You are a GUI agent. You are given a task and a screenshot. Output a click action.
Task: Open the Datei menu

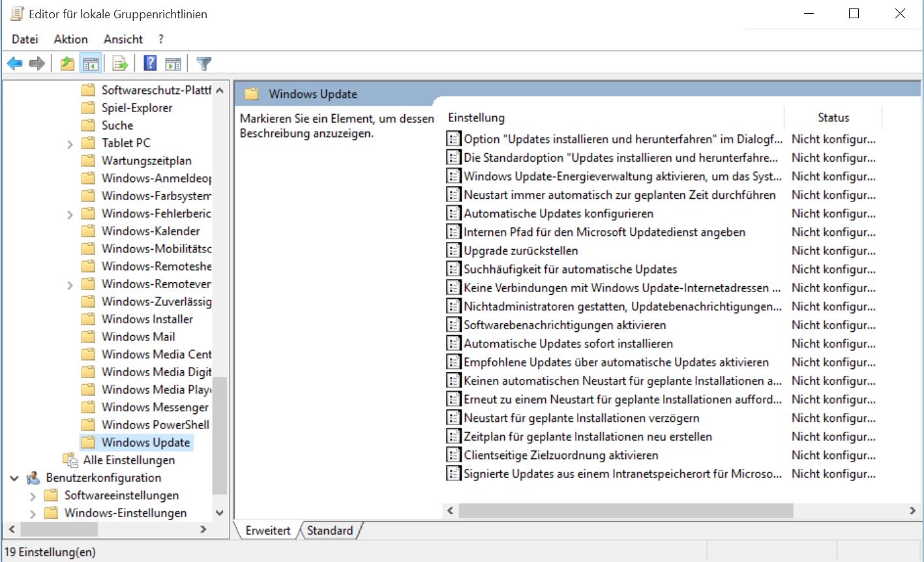click(x=25, y=39)
